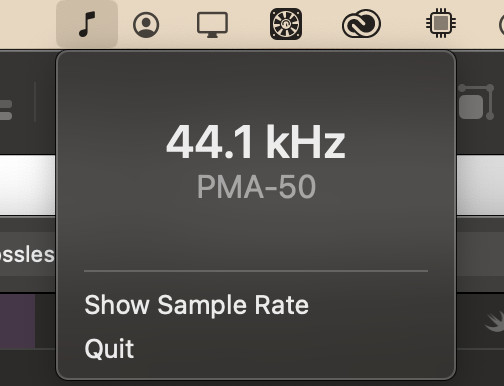This screenshot has width=504, height=386.
Task: Click the music note menu bar icon
Action: 87,24
